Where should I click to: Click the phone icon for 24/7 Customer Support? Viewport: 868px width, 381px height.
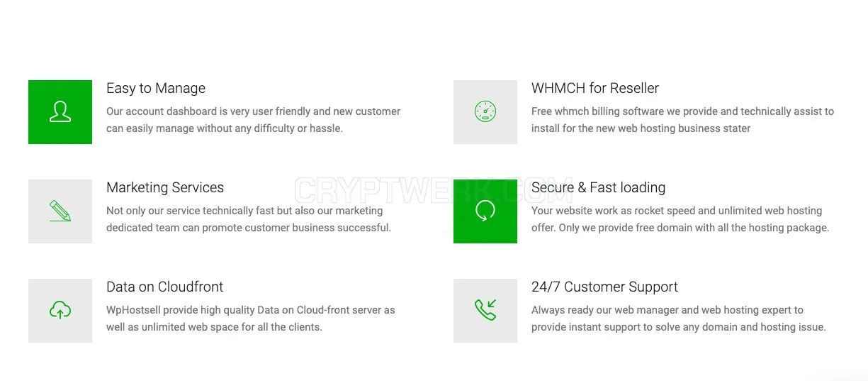tap(485, 310)
